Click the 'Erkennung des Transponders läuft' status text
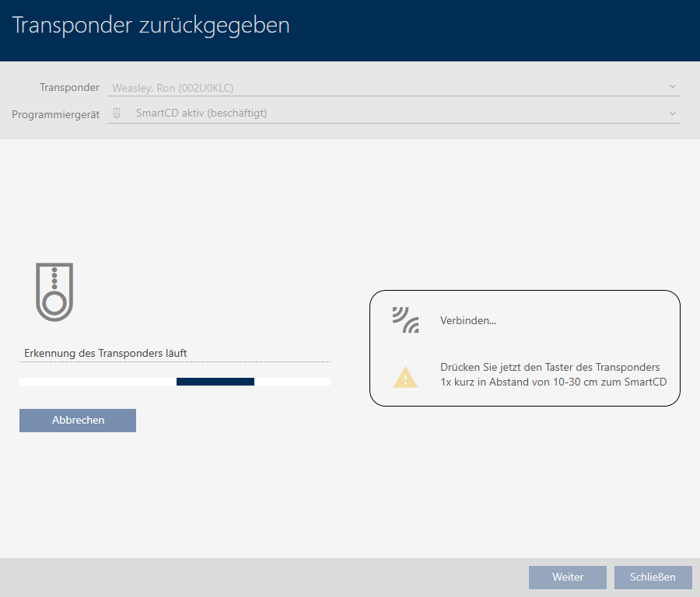Image resolution: width=700 pixels, height=597 pixels. point(106,353)
